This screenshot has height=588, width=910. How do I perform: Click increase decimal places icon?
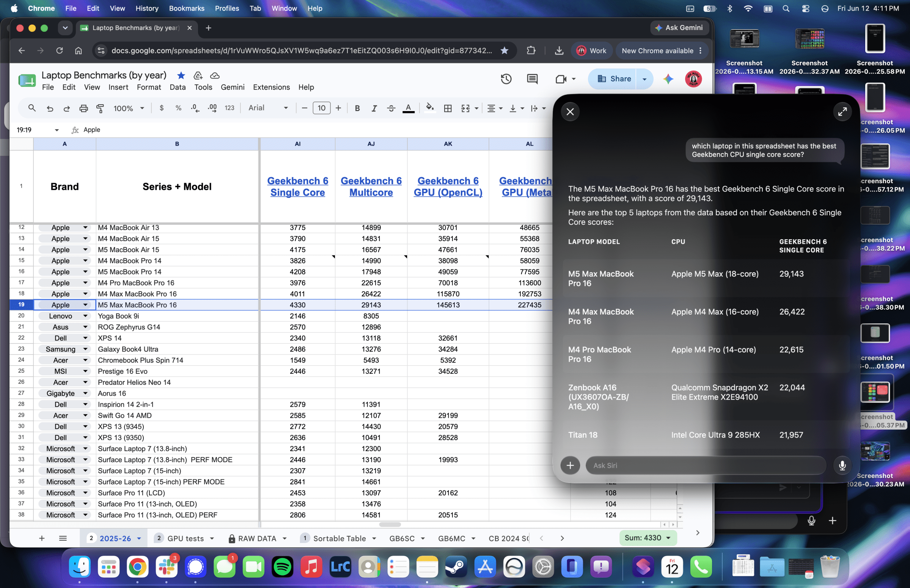[212, 108]
